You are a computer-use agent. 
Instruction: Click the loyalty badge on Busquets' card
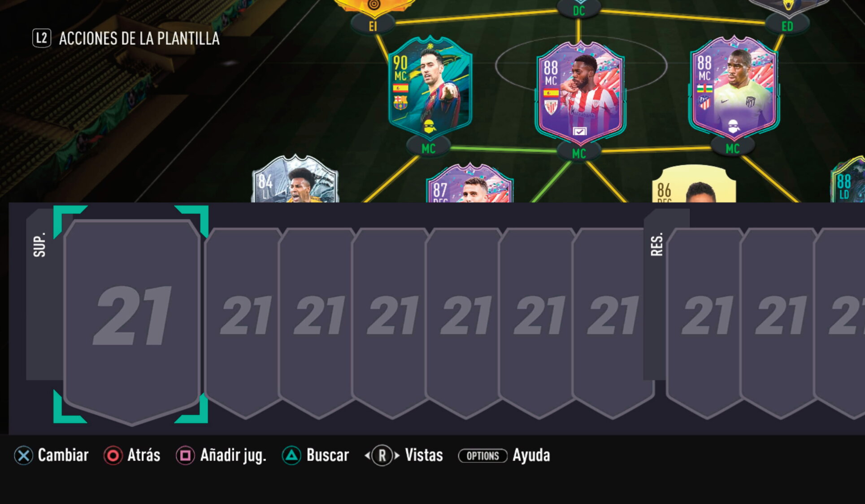click(430, 126)
